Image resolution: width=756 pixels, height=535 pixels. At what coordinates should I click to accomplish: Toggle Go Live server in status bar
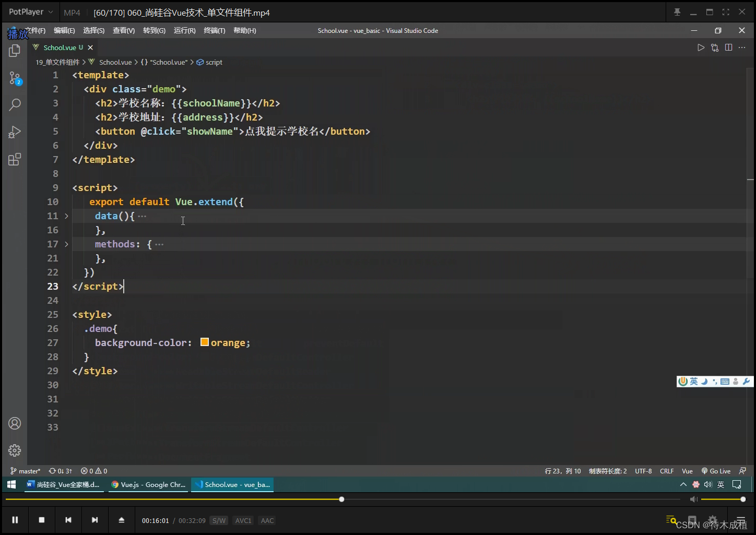(716, 471)
